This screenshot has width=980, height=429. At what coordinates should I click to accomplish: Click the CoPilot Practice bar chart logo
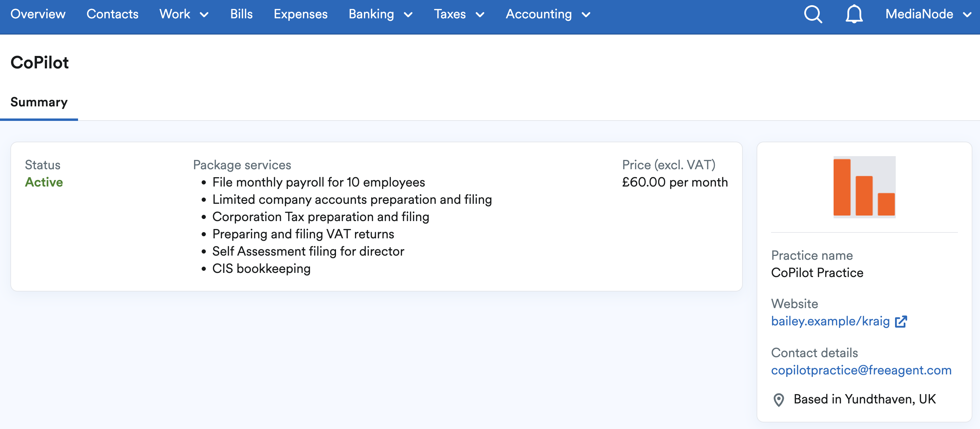pyautogui.click(x=864, y=187)
